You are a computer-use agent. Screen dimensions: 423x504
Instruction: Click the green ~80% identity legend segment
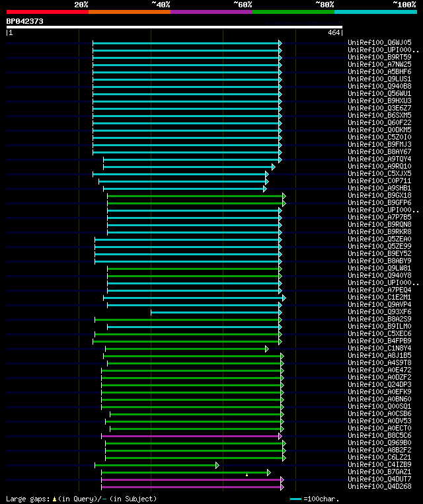[293, 12]
